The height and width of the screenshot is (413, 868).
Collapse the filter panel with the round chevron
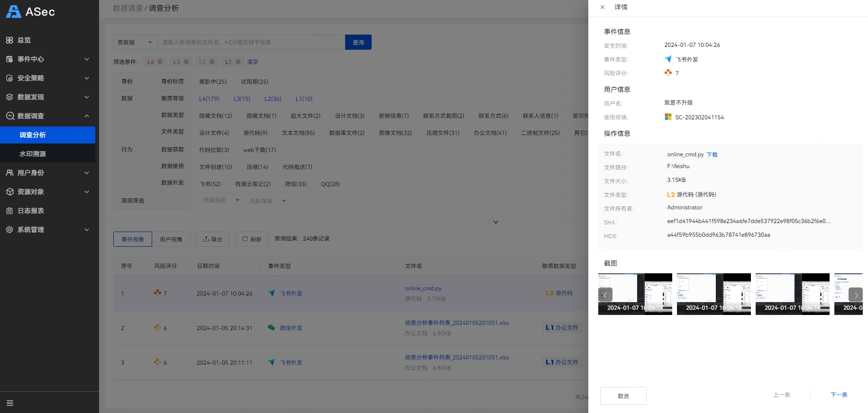pos(495,222)
